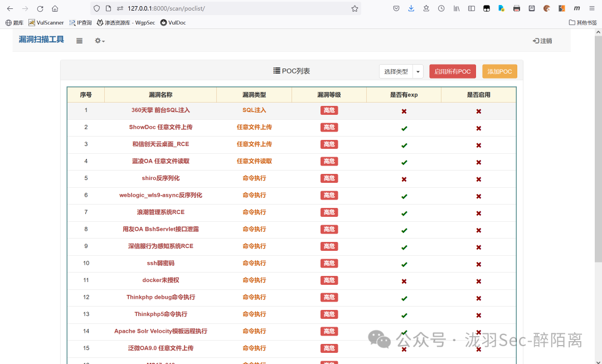This screenshot has width=602, height=364.
Task: Click the 添加POC button
Action: pyautogui.click(x=499, y=71)
